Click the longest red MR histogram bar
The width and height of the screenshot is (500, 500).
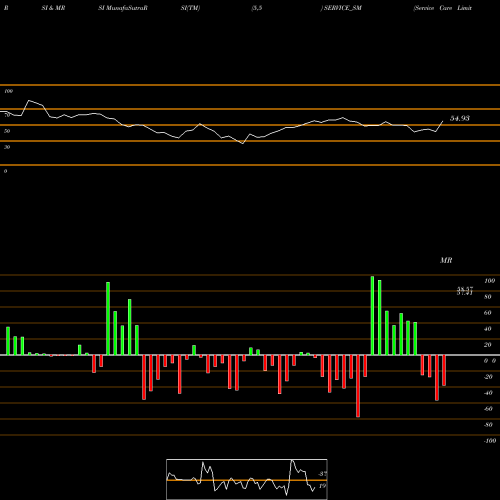pyautogui.click(x=358, y=386)
